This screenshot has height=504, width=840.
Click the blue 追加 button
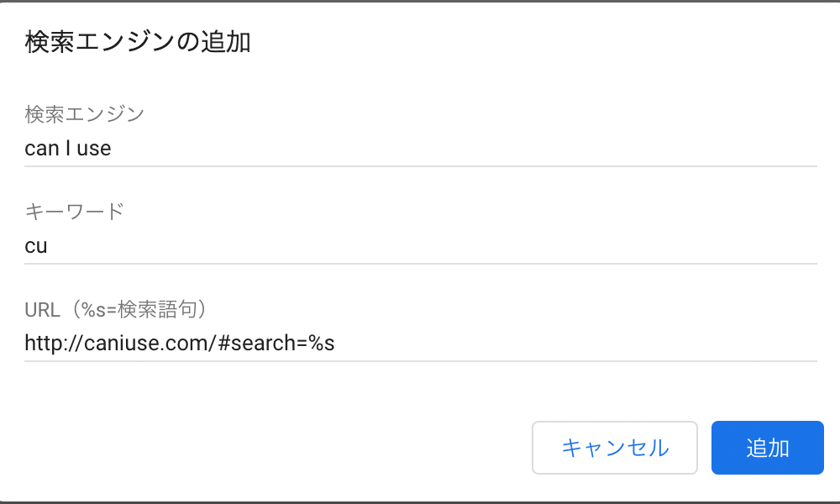tap(767, 448)
